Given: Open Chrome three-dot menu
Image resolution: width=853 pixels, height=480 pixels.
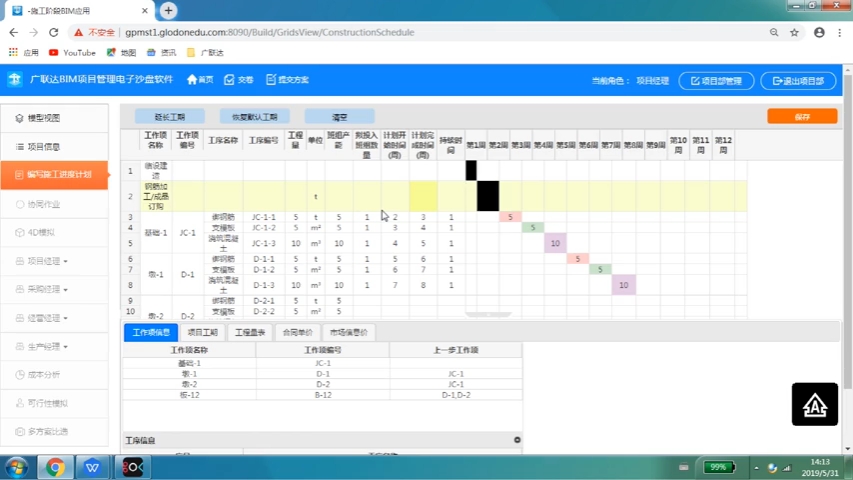Looking at the screenshot, I should (x=840, y=33).
